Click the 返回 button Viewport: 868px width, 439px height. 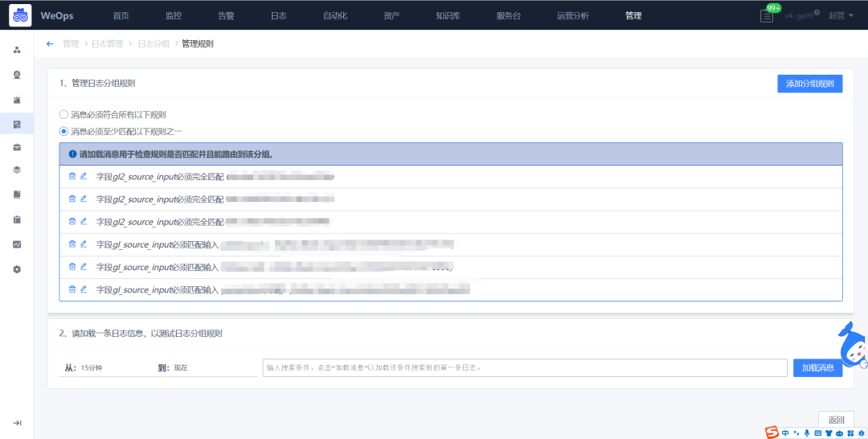pyautogui.click(x=836, y=420)
